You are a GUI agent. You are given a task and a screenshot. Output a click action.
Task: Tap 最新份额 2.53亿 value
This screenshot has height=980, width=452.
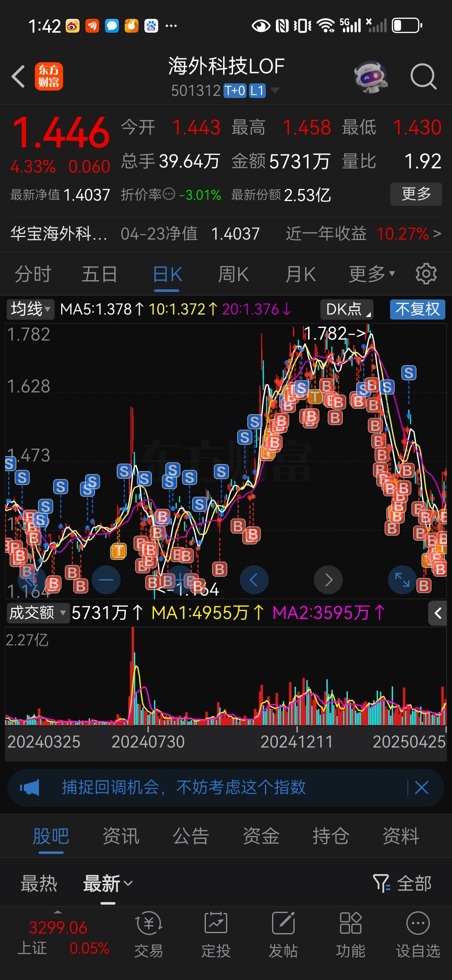pos(308,195)
